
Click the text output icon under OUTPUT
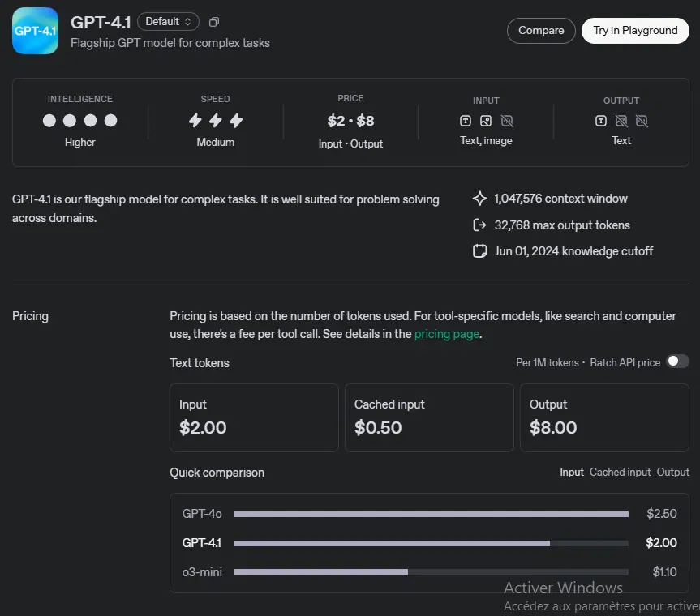pyautogui.click(x=601, y=121)
